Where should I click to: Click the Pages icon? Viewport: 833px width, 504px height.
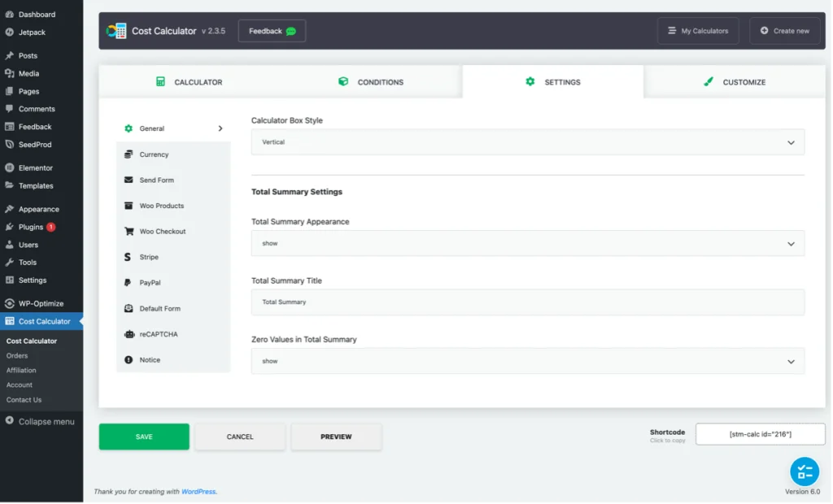pyautogui.click(x=10, y=91)
